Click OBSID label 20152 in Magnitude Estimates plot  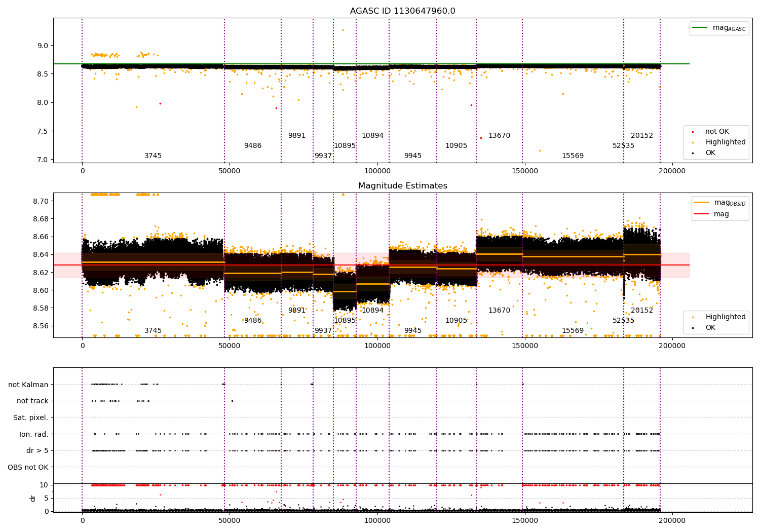click(x=642, y=311)
